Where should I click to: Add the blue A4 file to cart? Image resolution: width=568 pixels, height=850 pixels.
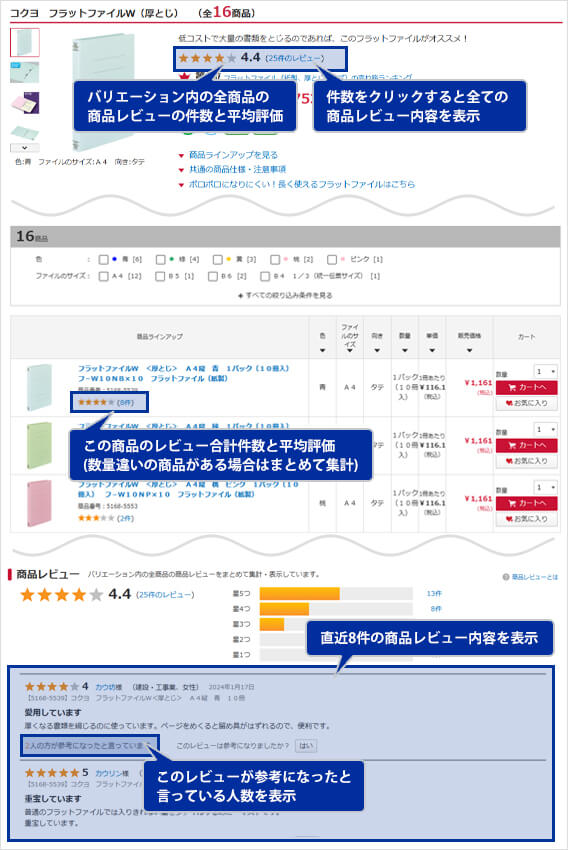pos(526,388)
